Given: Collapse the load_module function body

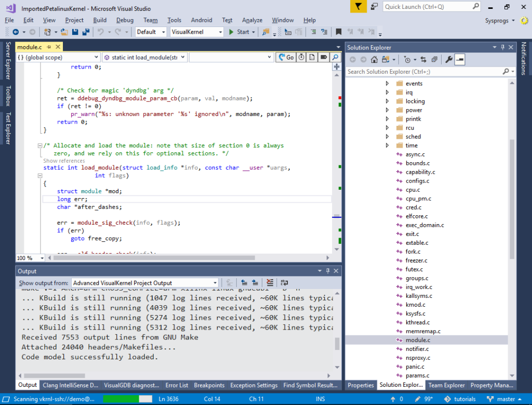Looking at the screenshot, I should 39,175.
